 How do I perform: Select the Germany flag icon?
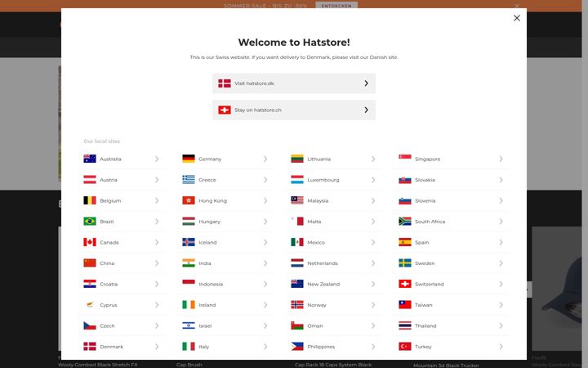pos(189,159)
